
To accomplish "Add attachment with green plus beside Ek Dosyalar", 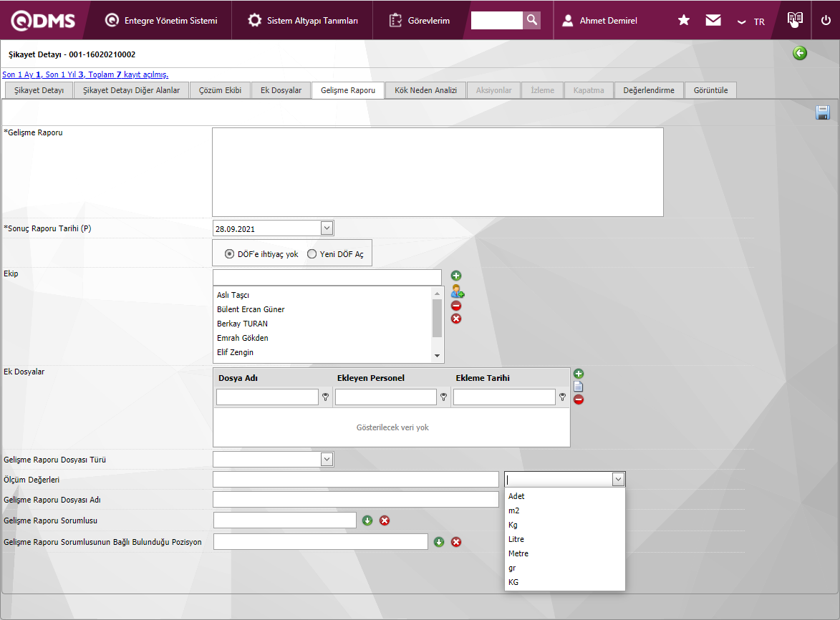I will 579,374.
